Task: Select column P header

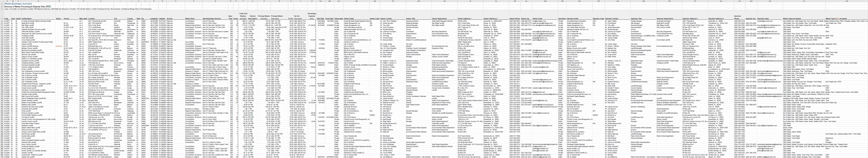Action: pyautogui.click(x=194, y=1)
